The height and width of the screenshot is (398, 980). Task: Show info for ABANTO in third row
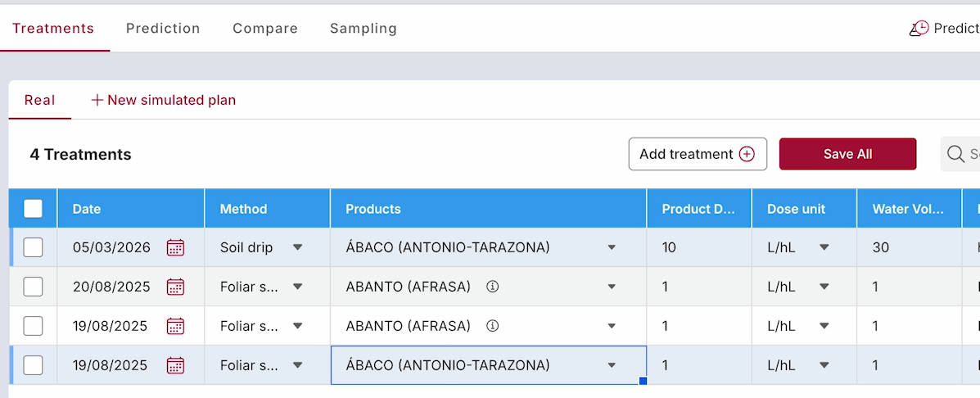pyautogui.click(x=492, y=326)
